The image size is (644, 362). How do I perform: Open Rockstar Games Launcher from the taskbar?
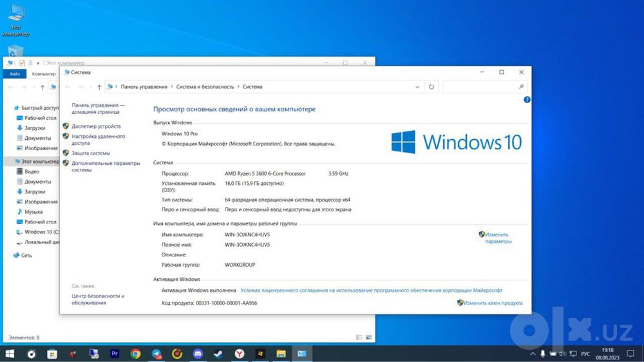click(260, 354)
